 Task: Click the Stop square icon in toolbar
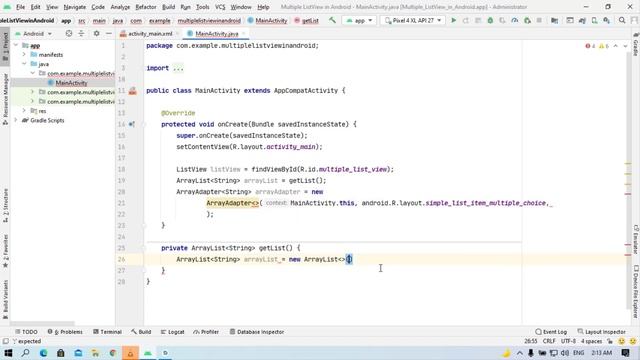(539, 20)
